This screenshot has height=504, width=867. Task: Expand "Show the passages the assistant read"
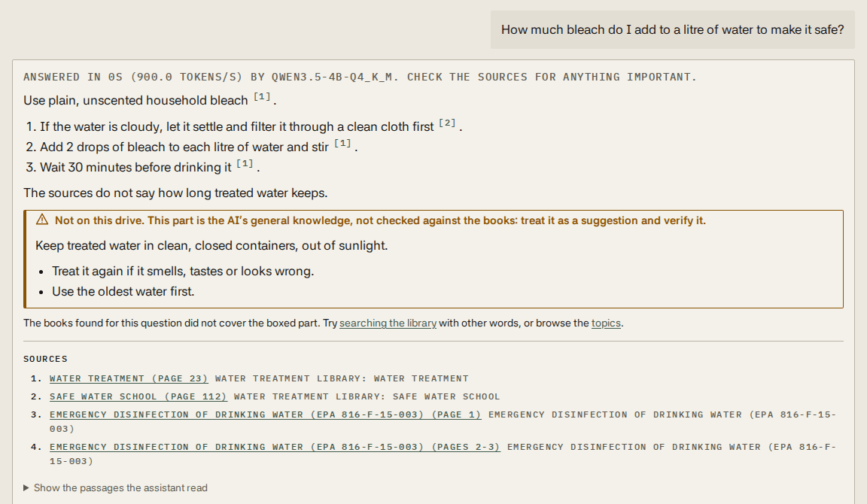[x=116, y=488]
